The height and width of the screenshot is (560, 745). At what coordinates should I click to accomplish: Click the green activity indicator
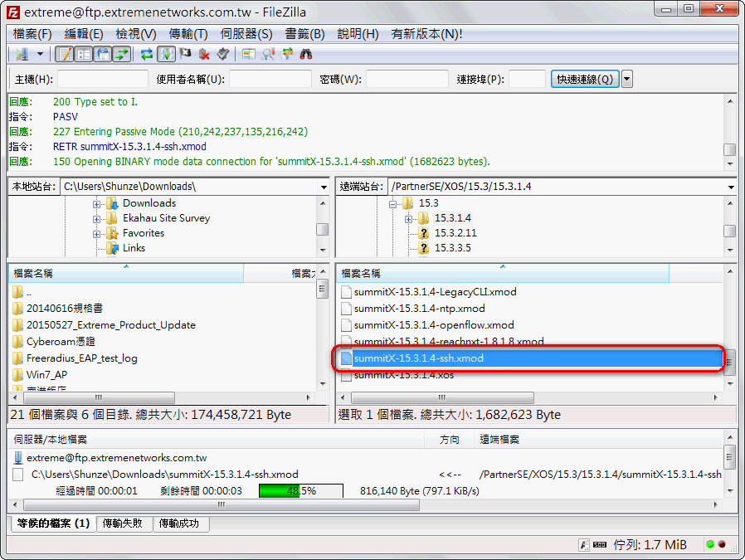point(710,544)
